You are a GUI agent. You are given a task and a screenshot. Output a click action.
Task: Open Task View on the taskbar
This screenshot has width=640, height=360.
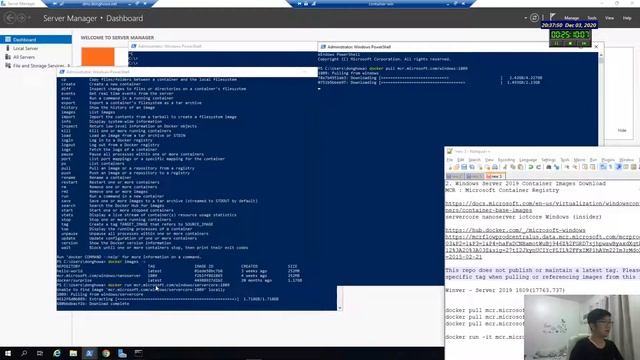(40, 353)
